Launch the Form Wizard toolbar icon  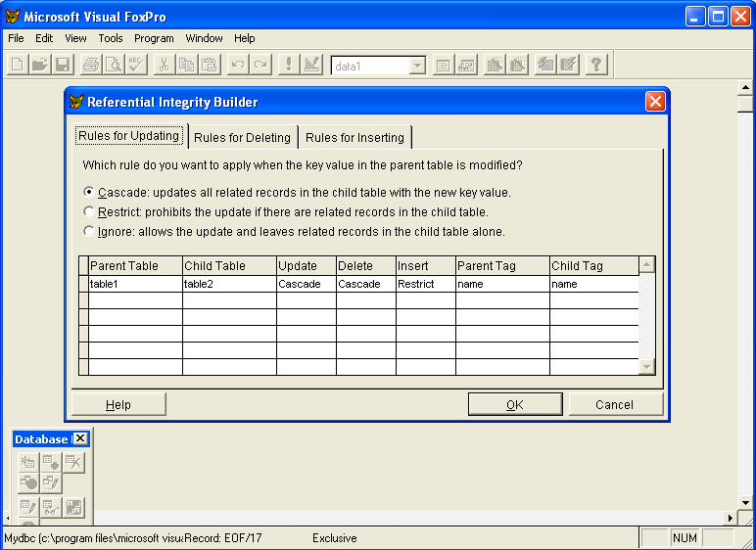coord(495,65)
